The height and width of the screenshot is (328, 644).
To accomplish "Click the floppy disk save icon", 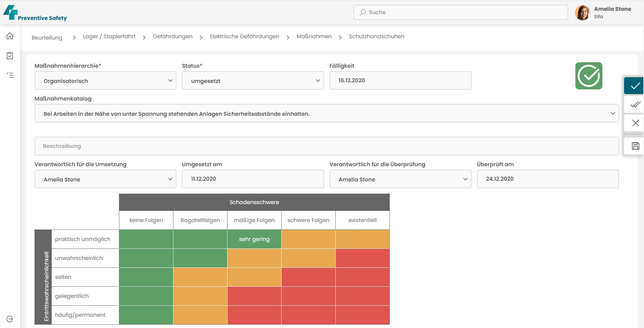I will (x=635, y=146).
